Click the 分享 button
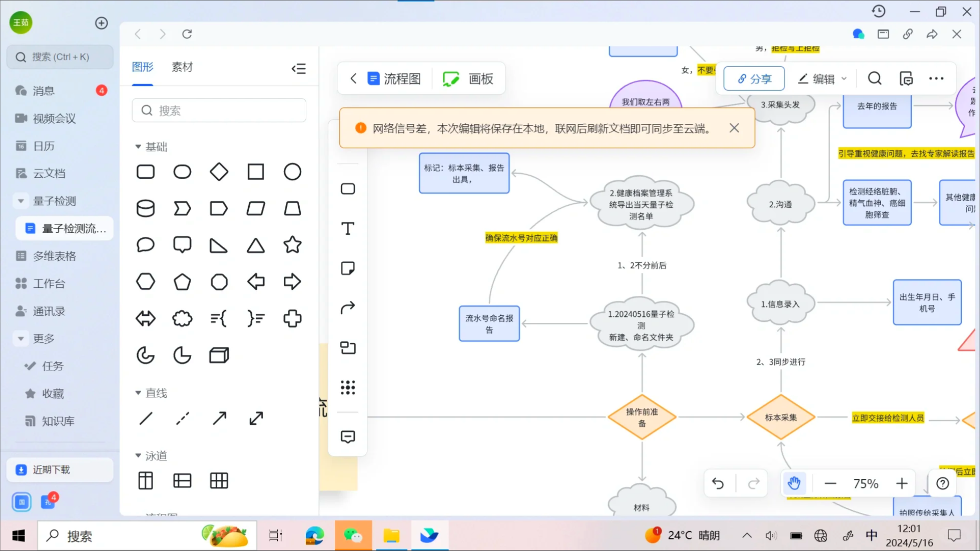 coord(754,79)
